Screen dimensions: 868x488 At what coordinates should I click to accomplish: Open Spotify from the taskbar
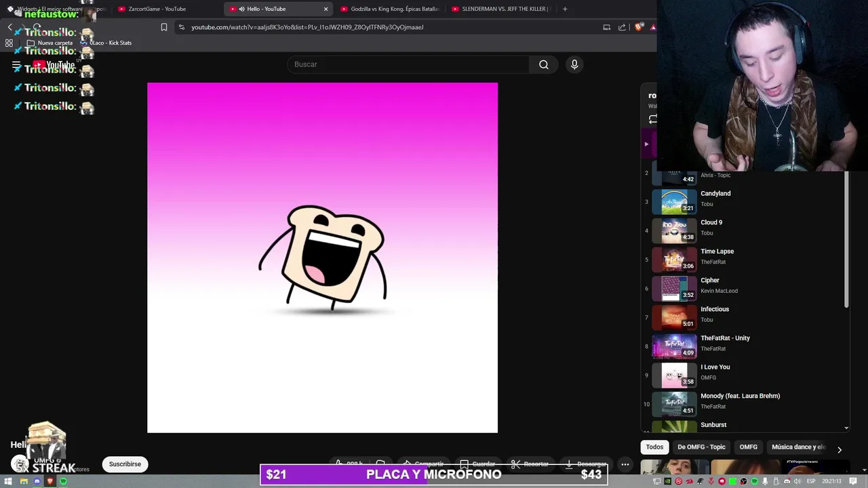pyautogui.click(x=63, y=481)
